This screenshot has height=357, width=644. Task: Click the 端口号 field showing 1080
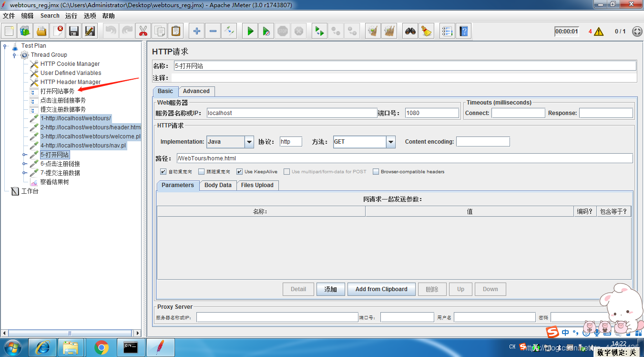point(432,113)
